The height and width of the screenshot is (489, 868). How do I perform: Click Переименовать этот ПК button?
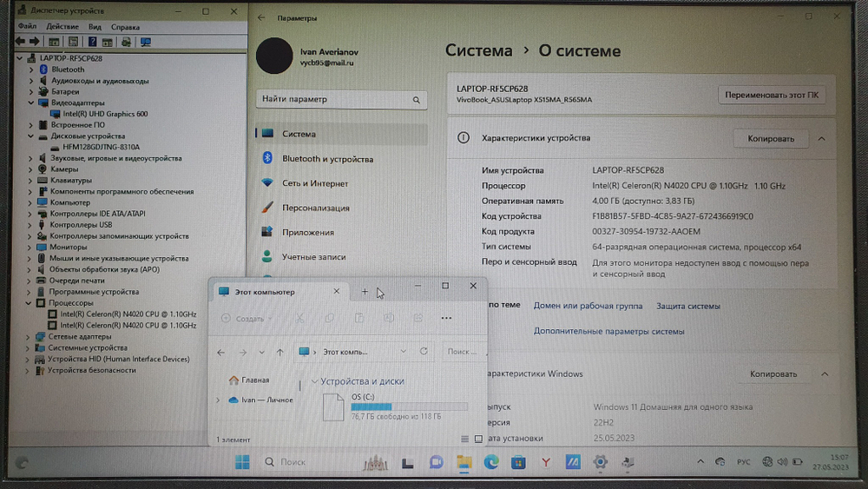(x=772, y=95)
